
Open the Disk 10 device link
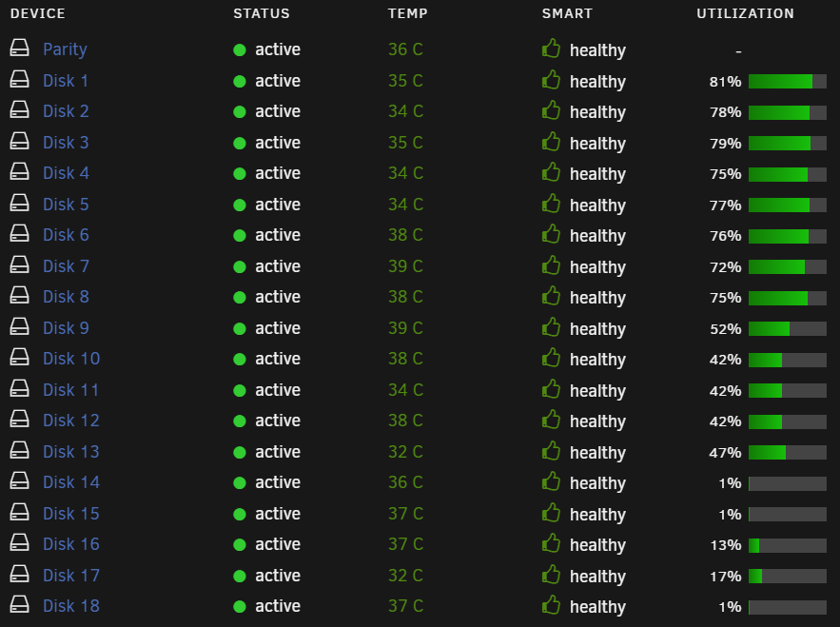coord(71,359)
